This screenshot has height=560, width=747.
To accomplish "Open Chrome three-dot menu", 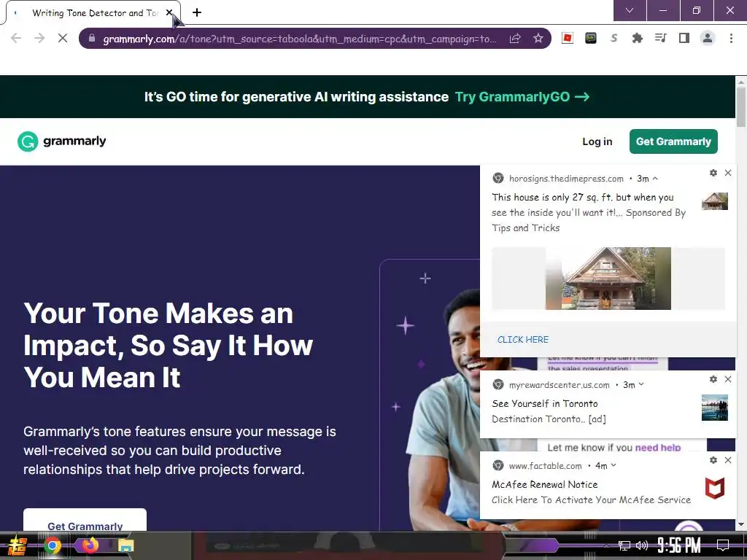I will (x=731, y=38).
